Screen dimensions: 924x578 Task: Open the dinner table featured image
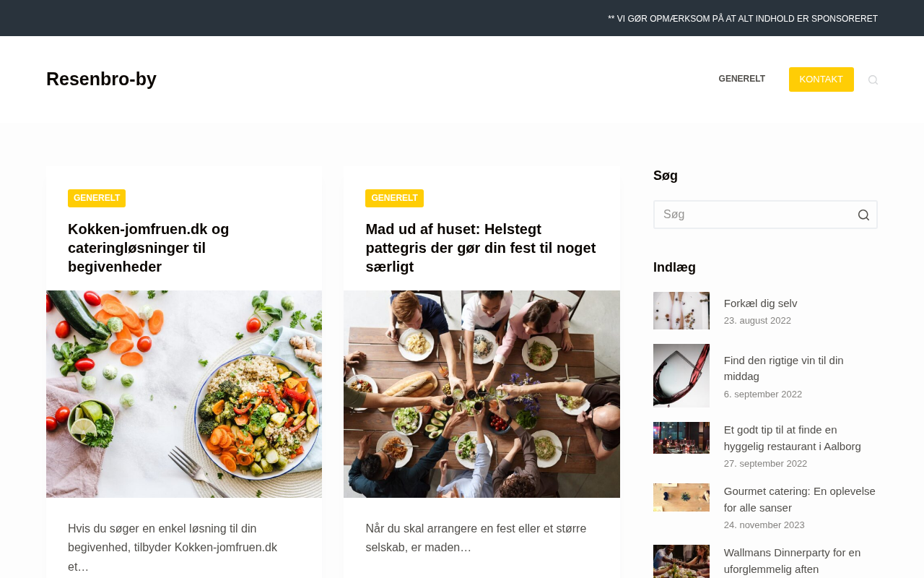(481, 394)
